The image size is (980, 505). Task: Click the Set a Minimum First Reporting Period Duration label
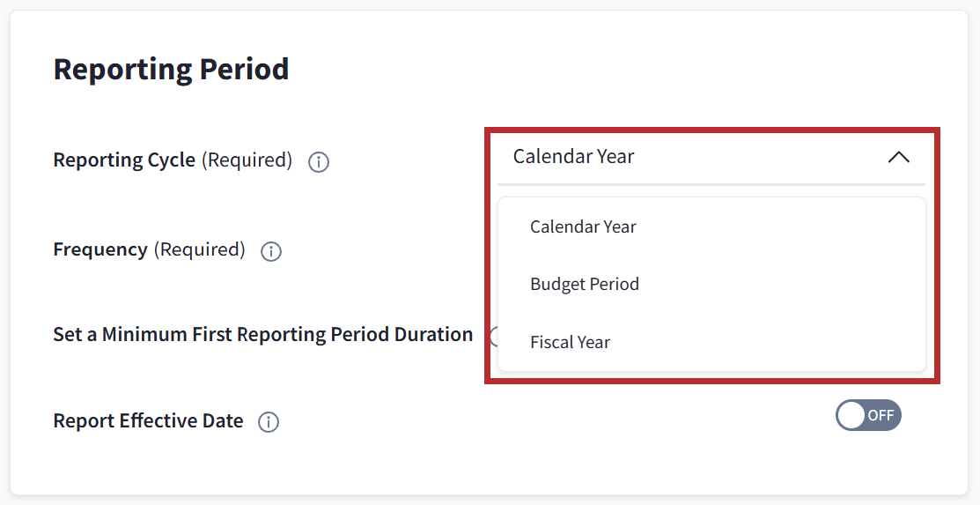click(262, 335)
